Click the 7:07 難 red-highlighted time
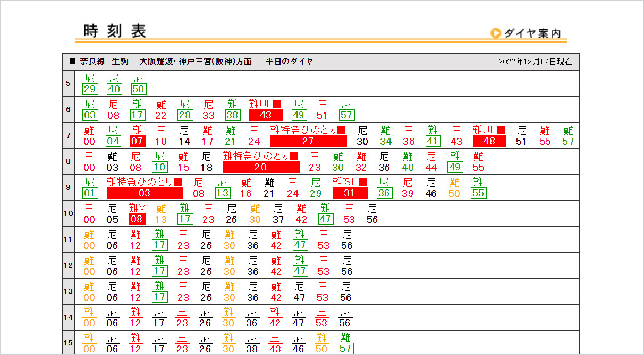644x355 pixels. [x=137, y=141]
